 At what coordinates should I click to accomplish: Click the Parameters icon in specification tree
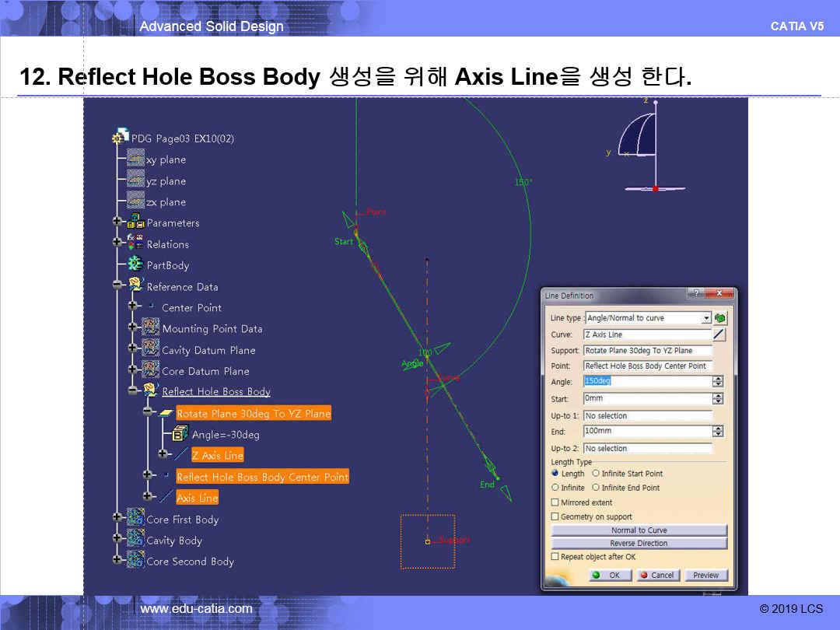135,222
